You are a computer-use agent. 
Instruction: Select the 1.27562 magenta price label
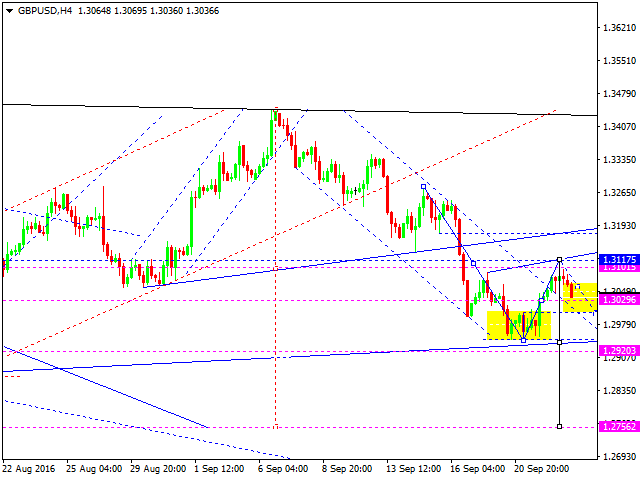(x=620, y=427)
